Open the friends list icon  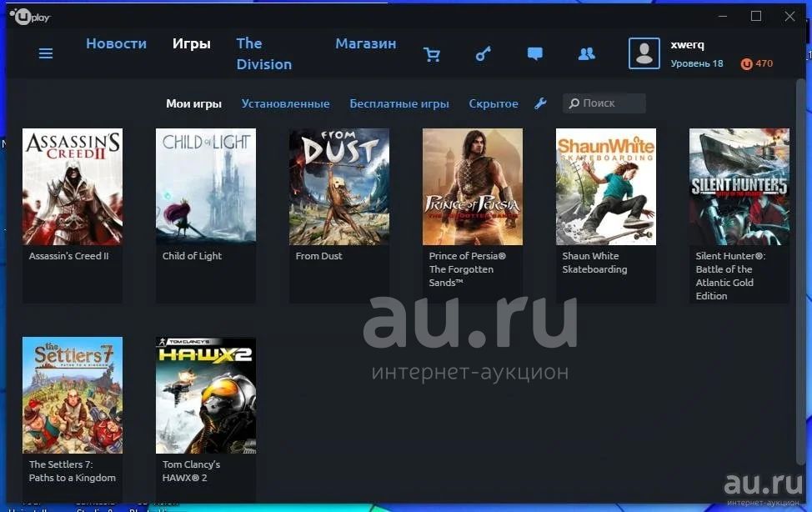(586, 54)
